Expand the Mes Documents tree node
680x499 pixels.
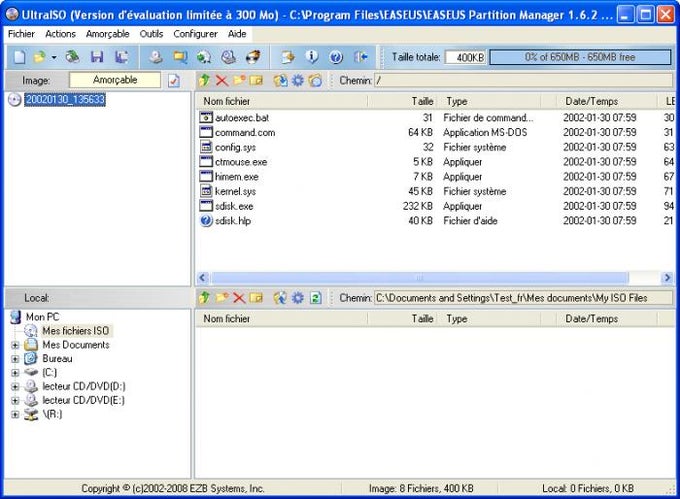pos(15,345)
